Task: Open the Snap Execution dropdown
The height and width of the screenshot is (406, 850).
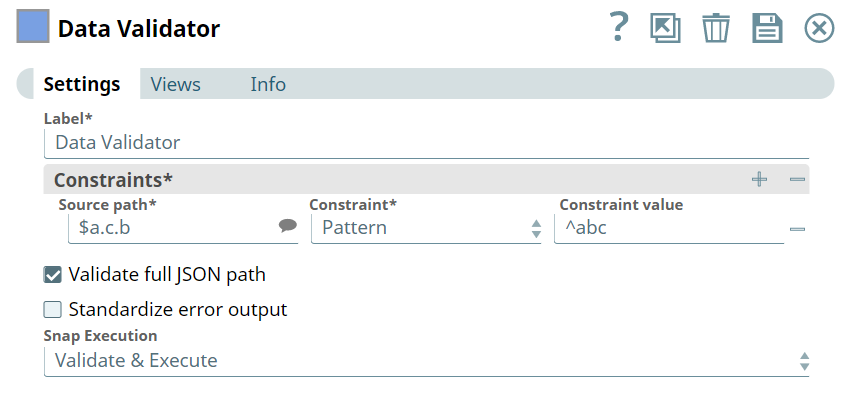Action: (x=426, y=361)
